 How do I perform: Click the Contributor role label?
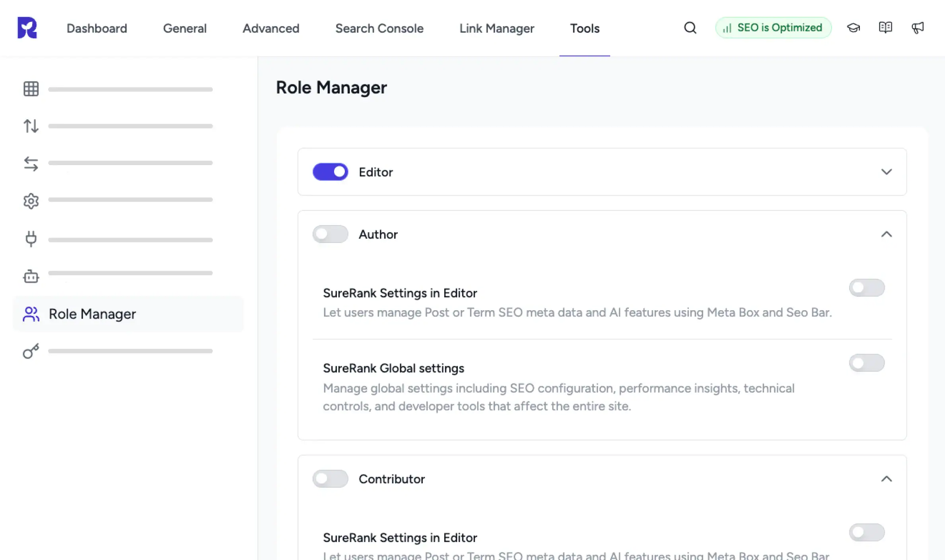click(x=391, y=479)
